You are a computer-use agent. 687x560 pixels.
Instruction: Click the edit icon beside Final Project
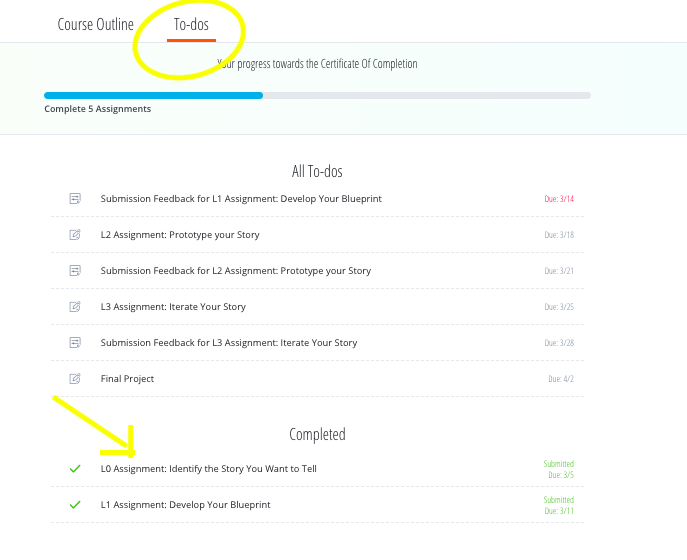coord(75,379)
